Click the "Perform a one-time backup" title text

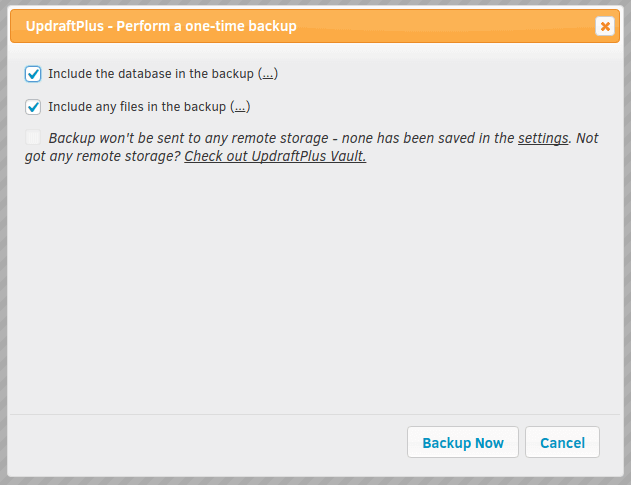[x=206, y=26]
